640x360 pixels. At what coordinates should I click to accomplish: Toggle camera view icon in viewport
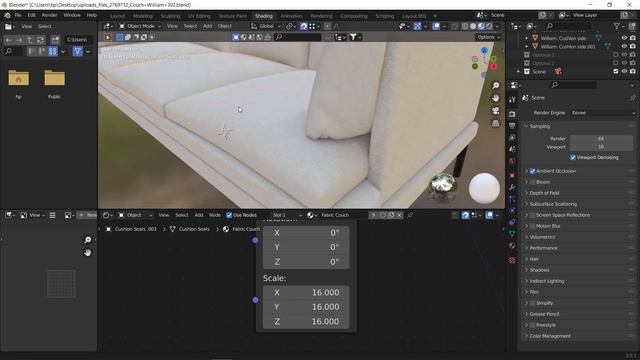[x=495, y=111]
